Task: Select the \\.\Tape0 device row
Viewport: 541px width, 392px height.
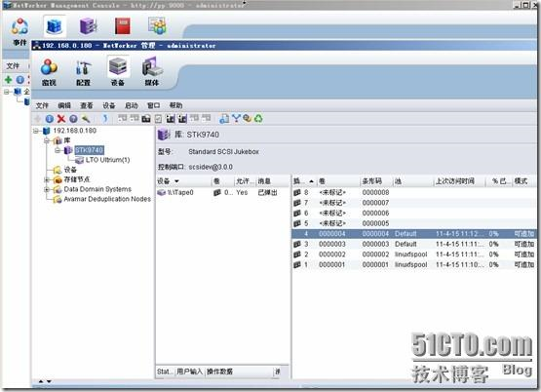Action: [222, 192]
